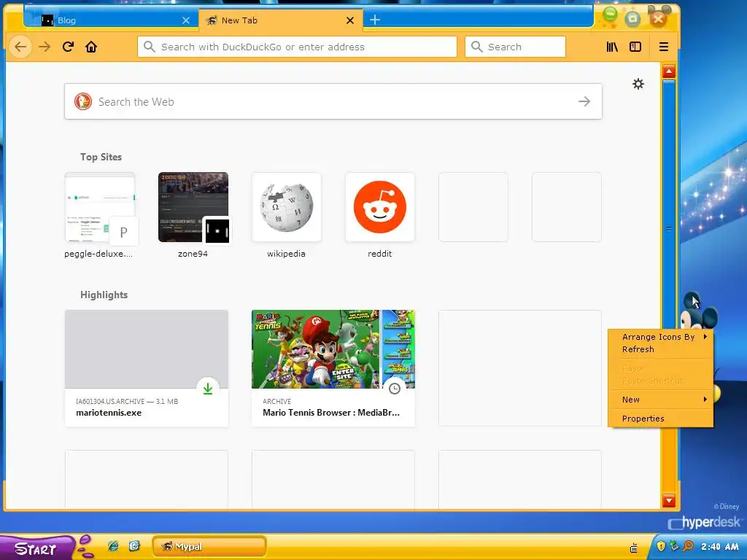Click the green tray icon next to the shield
The image size is (747, 560).
(x=673, y=546)
